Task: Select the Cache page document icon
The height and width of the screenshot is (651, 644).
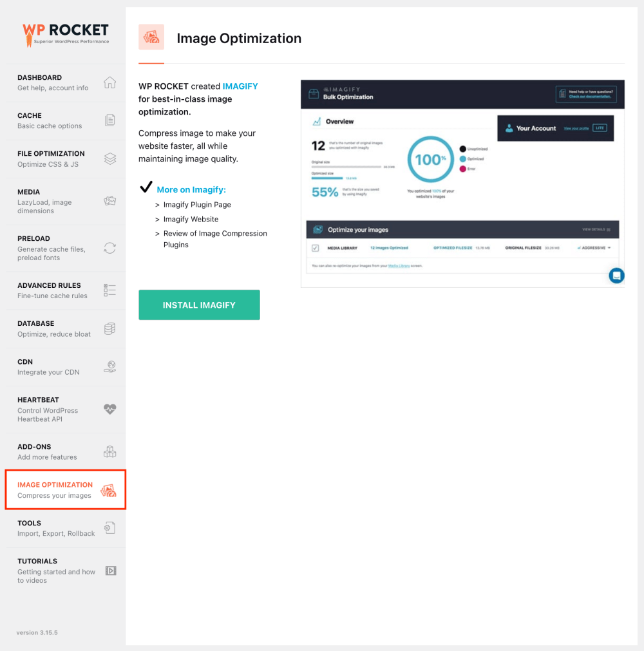Action: tap(110, 120)
